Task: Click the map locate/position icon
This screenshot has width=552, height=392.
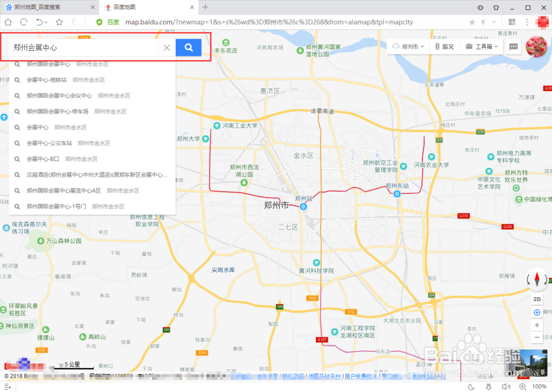Action: (x=536, y=312)
